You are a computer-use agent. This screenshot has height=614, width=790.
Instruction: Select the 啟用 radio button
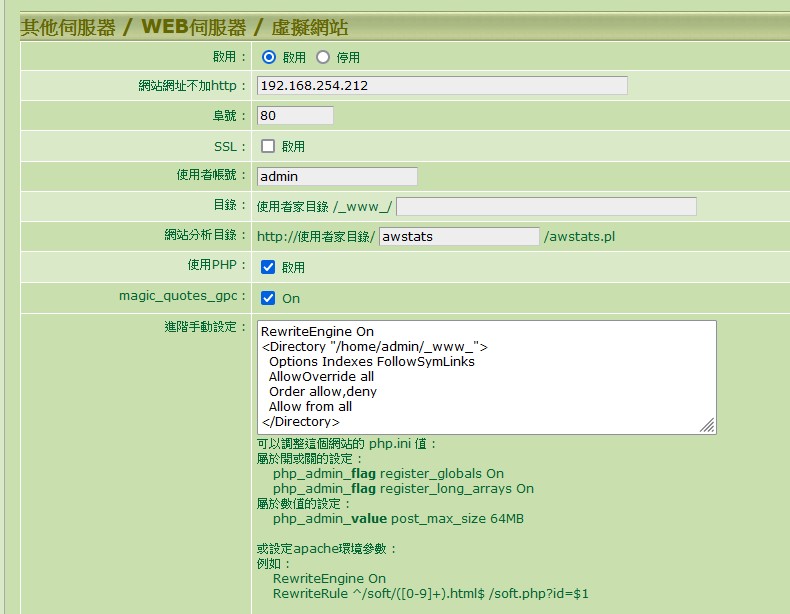(269, 57)
